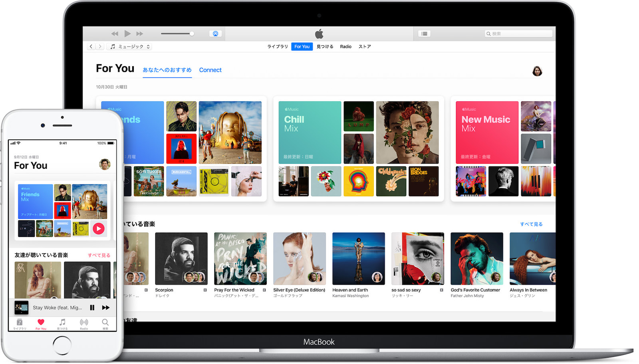Open the New Music Mix tile
Viewport: 639px width, 364px height.
pos(487,133)
